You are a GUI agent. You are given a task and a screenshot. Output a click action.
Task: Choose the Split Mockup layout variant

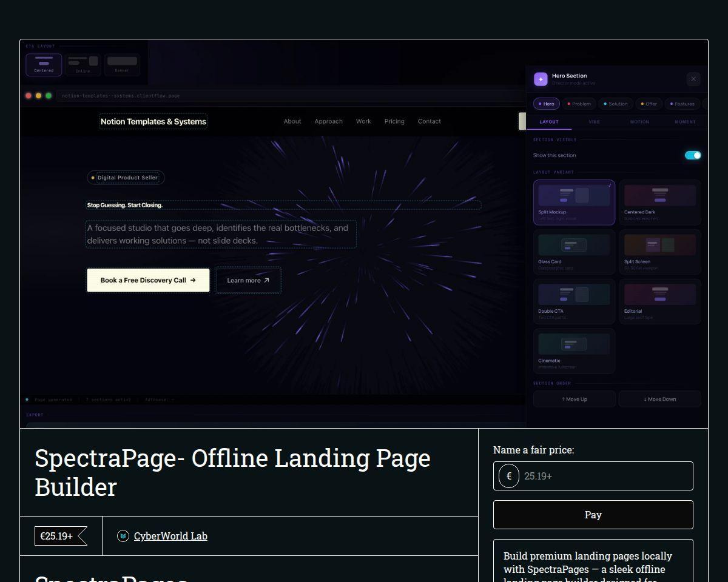574,202
